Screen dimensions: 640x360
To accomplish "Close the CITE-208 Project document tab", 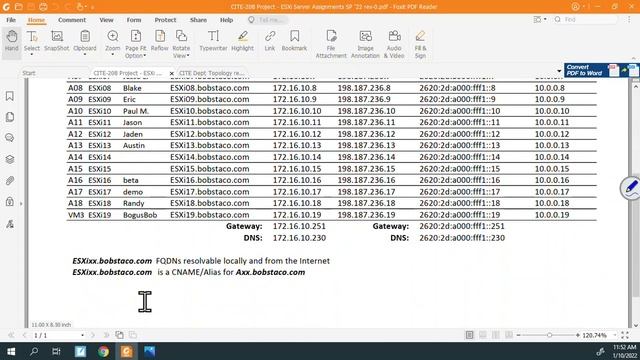I will click(171, 73).
